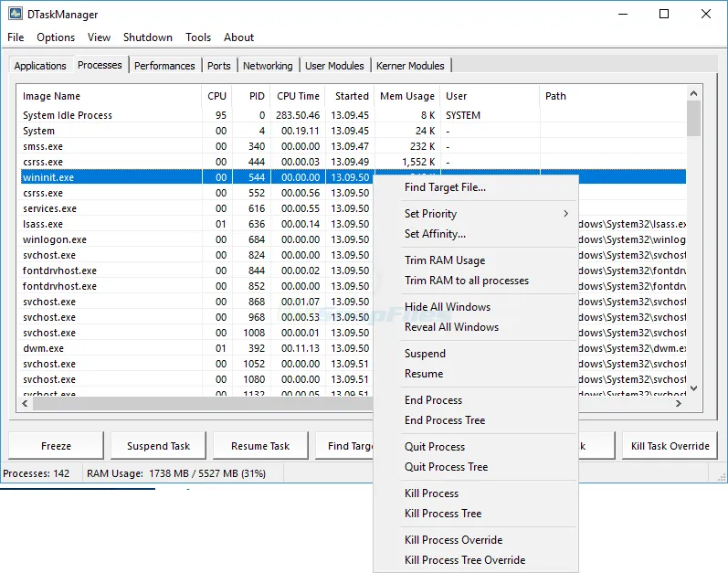Select Quit Process menu entry
The width and height of the screenshot is (728, 573).
pyautogui.click(x=476, y=447)
